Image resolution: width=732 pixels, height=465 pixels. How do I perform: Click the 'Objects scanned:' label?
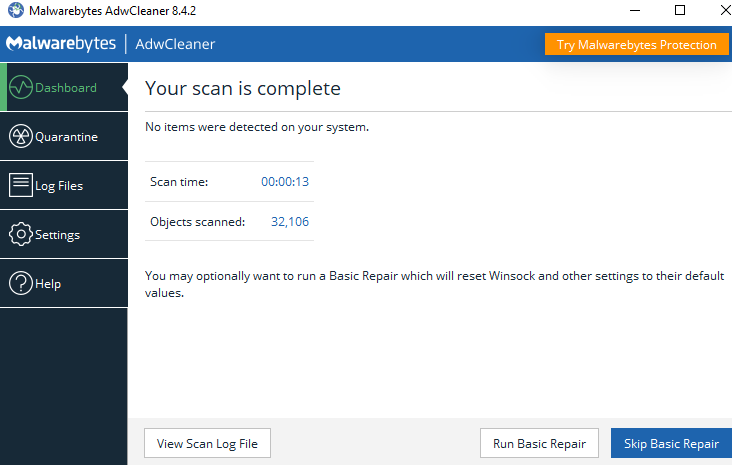coord(197,222)
